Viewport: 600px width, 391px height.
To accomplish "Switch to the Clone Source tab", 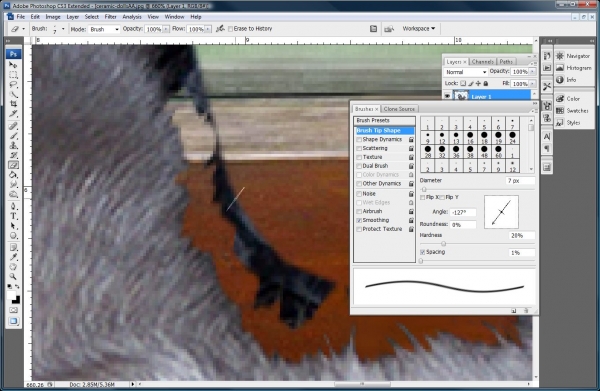I will point(399,109).
